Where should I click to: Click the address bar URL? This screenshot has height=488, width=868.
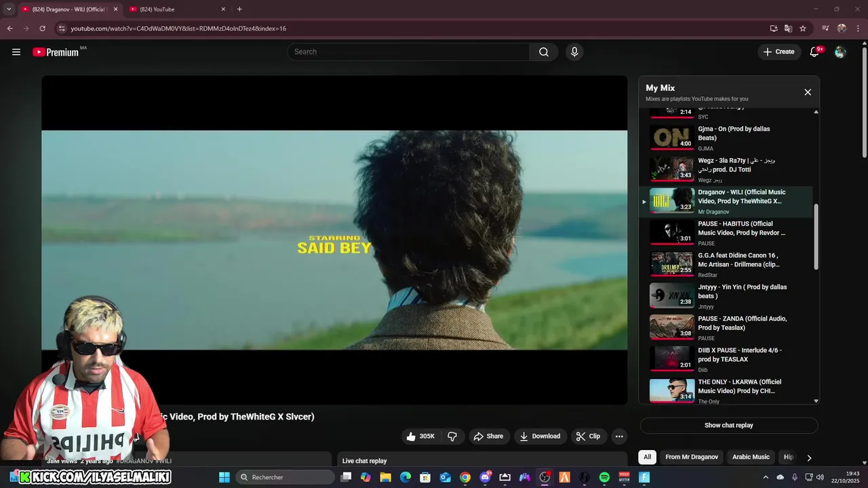(178, 28)
